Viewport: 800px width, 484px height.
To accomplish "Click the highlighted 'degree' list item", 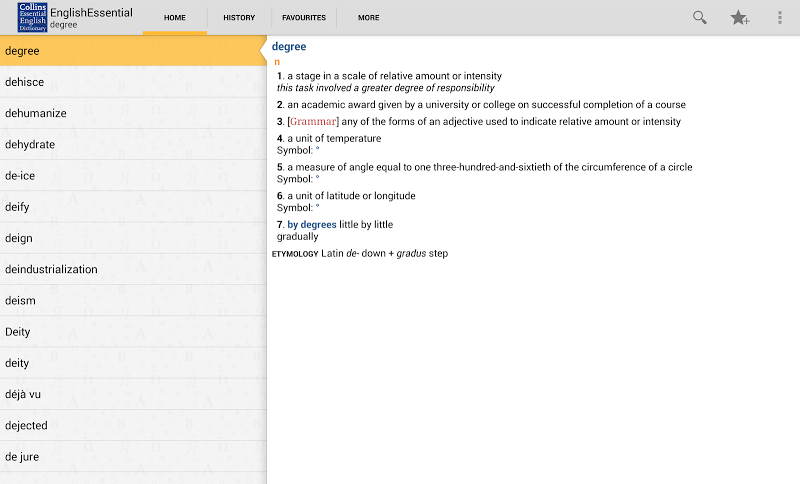I will click(133, 50).
